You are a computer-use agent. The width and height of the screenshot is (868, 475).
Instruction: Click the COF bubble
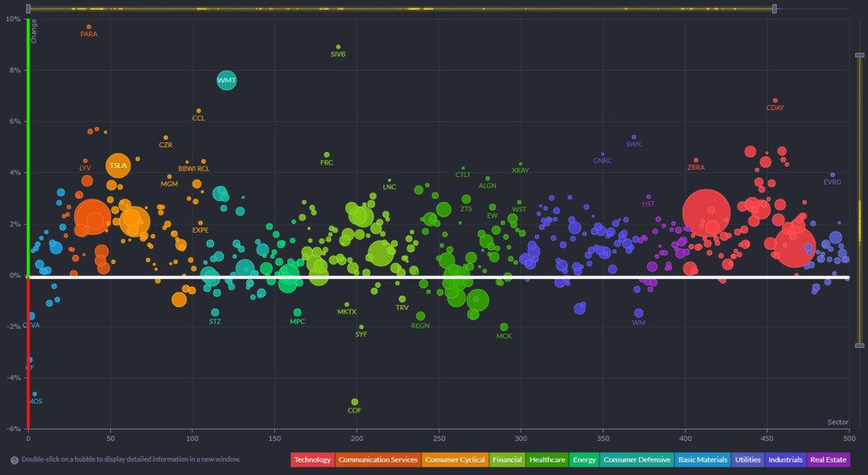(355, 402)
